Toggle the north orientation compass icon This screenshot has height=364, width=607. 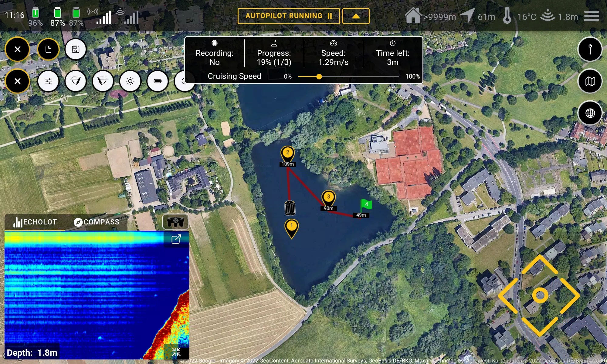coord(591,49)
